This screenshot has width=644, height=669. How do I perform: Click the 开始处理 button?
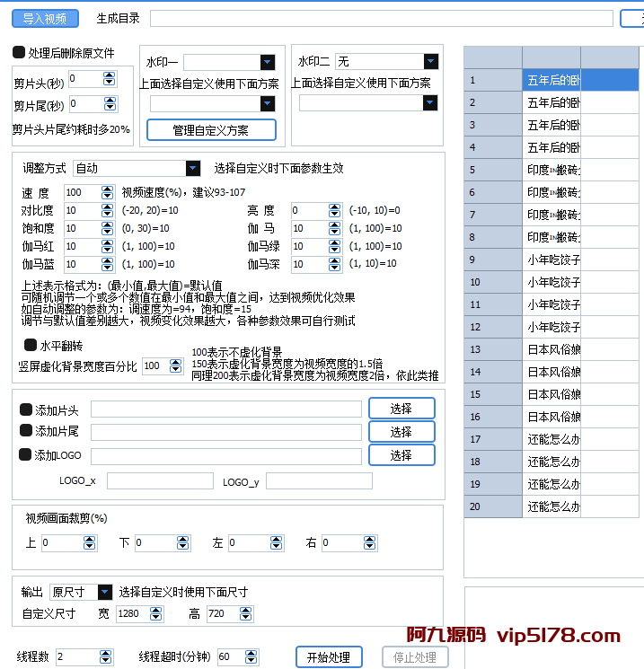tap(329, 657)
